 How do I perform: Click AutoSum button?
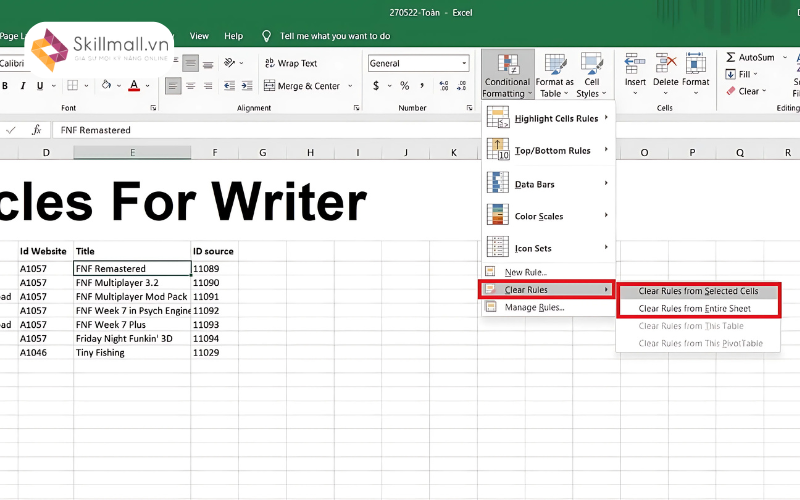pyautogui.click(x=751, y=57)
